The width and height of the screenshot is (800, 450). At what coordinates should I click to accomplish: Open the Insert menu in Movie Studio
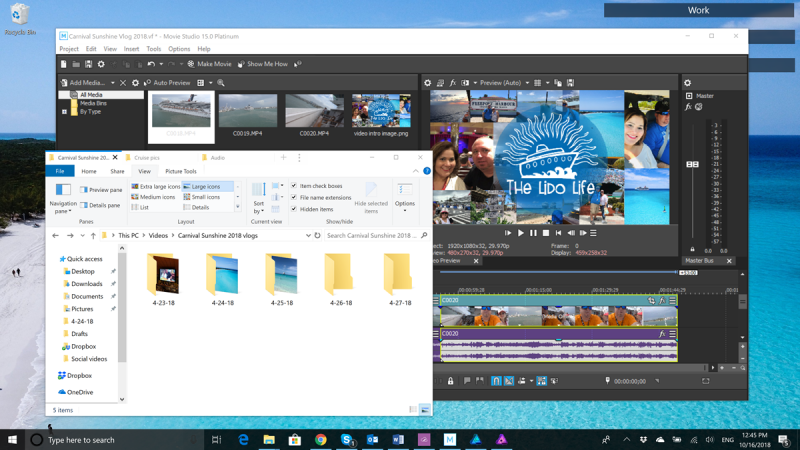click(131, 48)
